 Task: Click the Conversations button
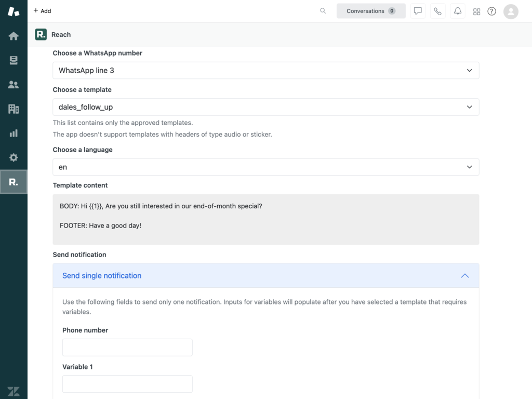(x=370, y=11)
